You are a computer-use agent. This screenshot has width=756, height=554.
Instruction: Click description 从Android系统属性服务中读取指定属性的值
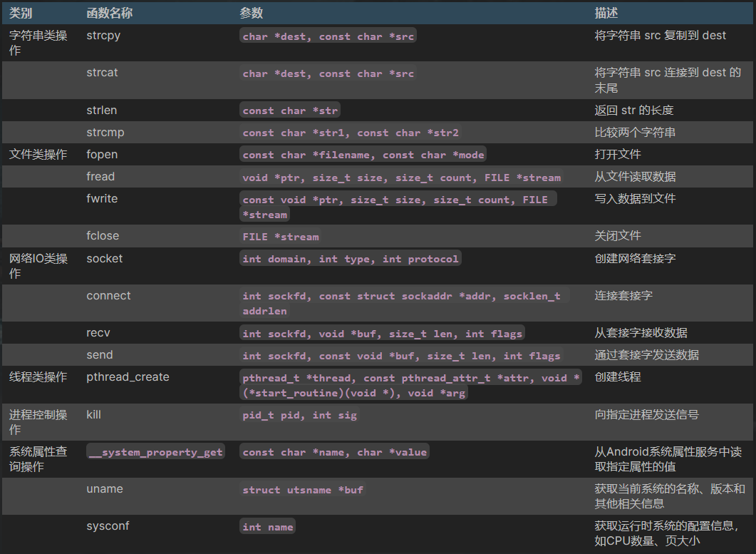click(x=668, y=459)
